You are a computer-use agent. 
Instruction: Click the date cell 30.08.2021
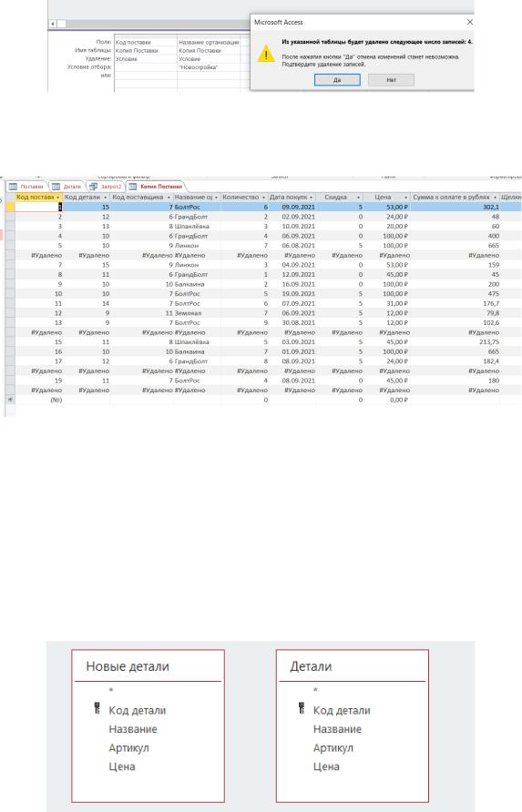[x=292, y=322]
